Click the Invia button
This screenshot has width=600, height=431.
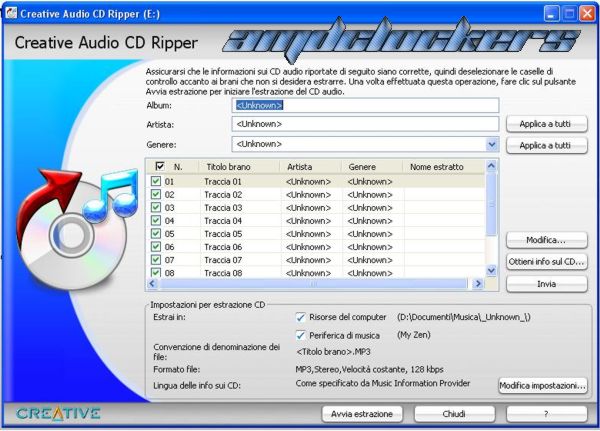coord(546,283)
